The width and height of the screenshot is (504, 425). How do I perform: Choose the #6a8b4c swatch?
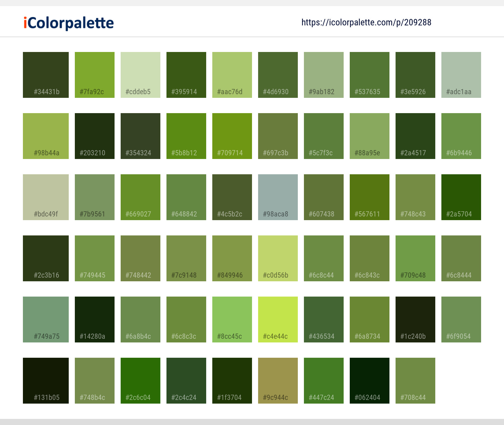[x=141, y=320]
